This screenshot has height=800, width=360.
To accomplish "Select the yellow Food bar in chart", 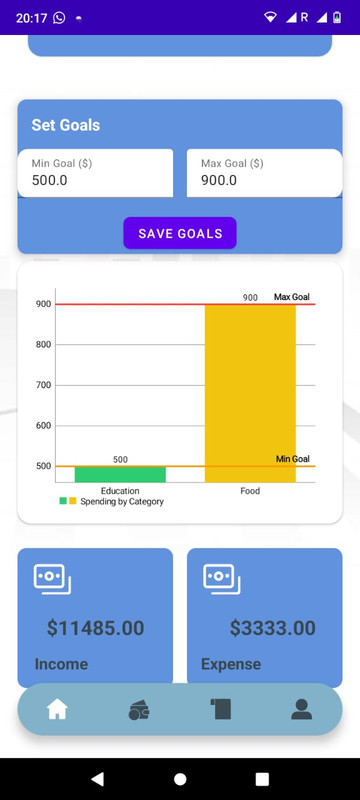I will pos(250,393).
